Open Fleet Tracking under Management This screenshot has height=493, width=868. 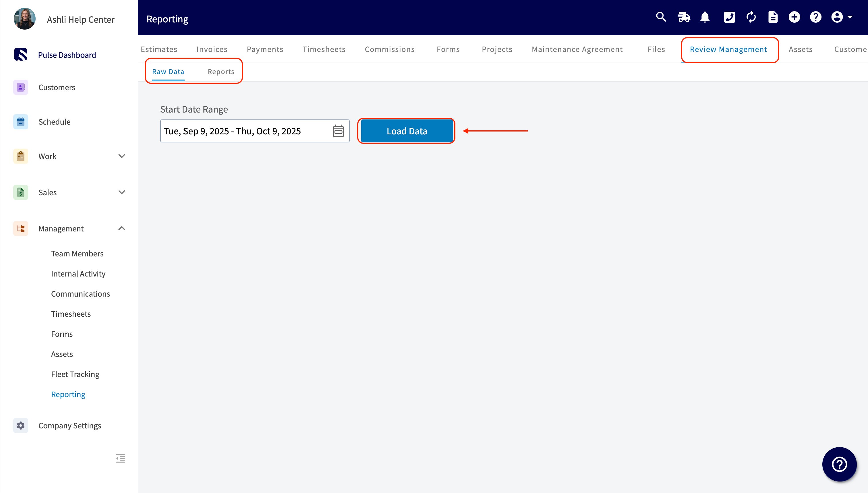[x=75, y=374]
